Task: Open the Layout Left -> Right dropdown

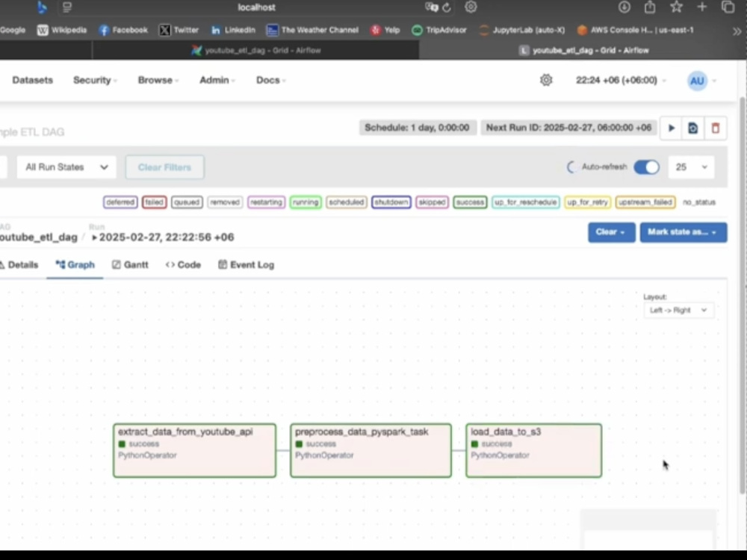Action: coord(678,311)
